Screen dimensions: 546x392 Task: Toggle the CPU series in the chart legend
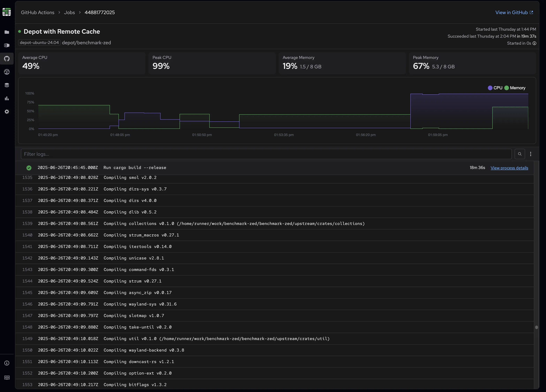pyautogui.click(x=495, y=88)
